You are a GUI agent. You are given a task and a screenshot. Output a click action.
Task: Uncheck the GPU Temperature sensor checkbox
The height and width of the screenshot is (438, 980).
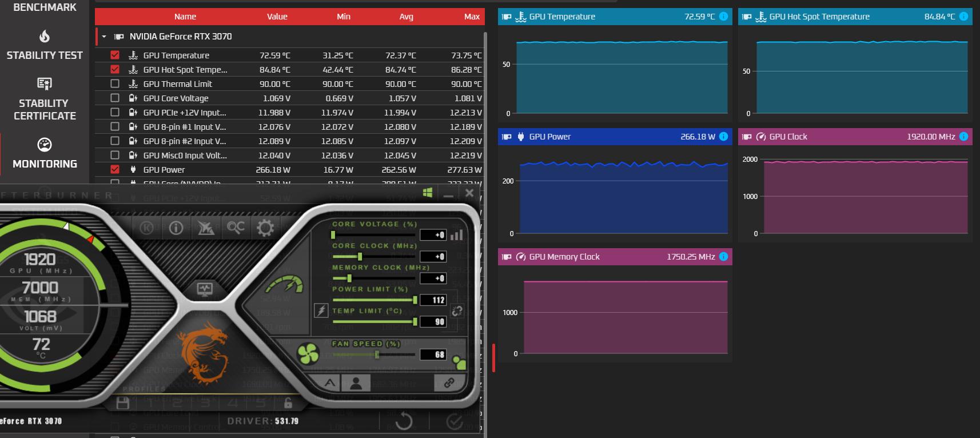point(115,55)
